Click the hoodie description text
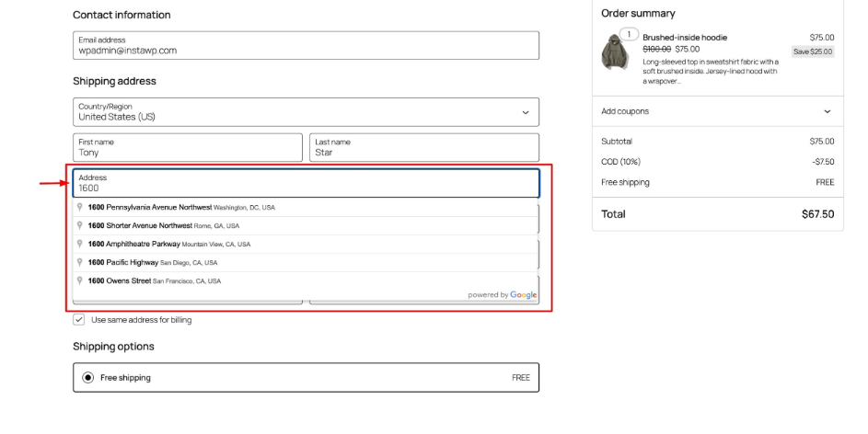This screenshot has height=434, width=868. tap(711, 72)
